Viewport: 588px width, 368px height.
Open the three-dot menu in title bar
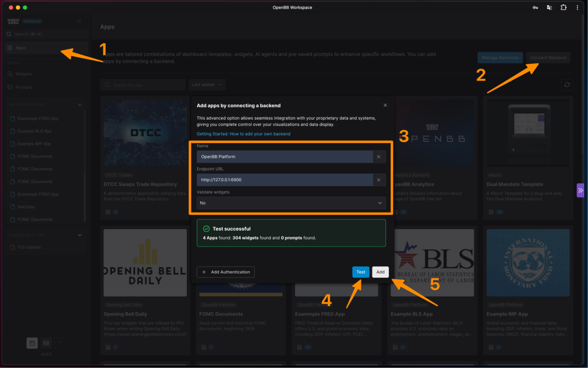577,8
